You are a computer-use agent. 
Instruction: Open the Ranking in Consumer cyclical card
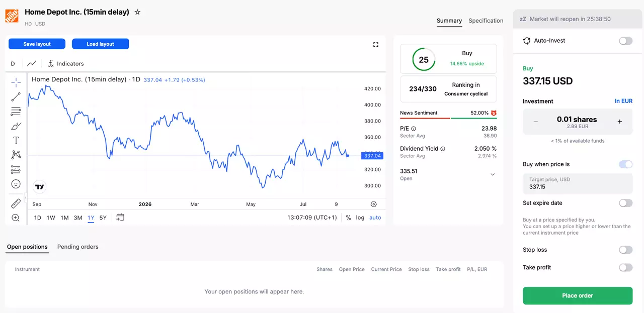pyautogui.click(x=448, y=89)
